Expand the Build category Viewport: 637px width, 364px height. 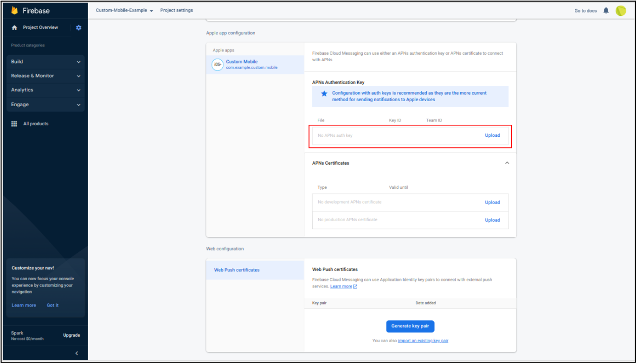tap(45, 62)
